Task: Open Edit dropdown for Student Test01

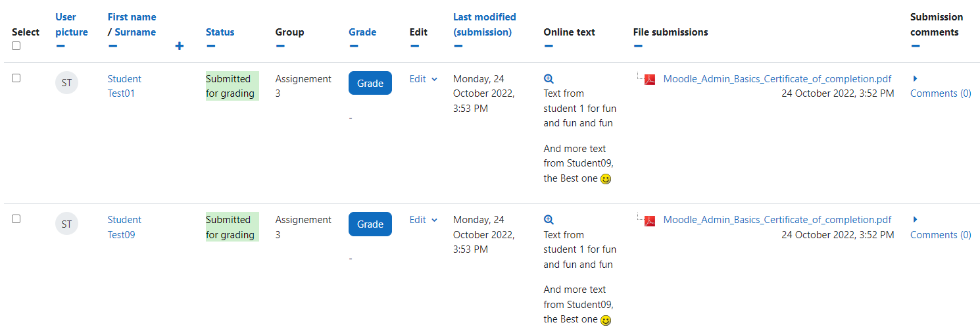Action: pos(423,79)
